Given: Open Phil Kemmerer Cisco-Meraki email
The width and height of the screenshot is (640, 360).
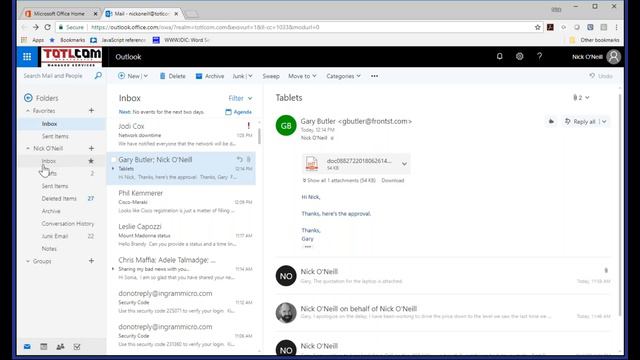Looking at the screenshot, I should [181, 202].
